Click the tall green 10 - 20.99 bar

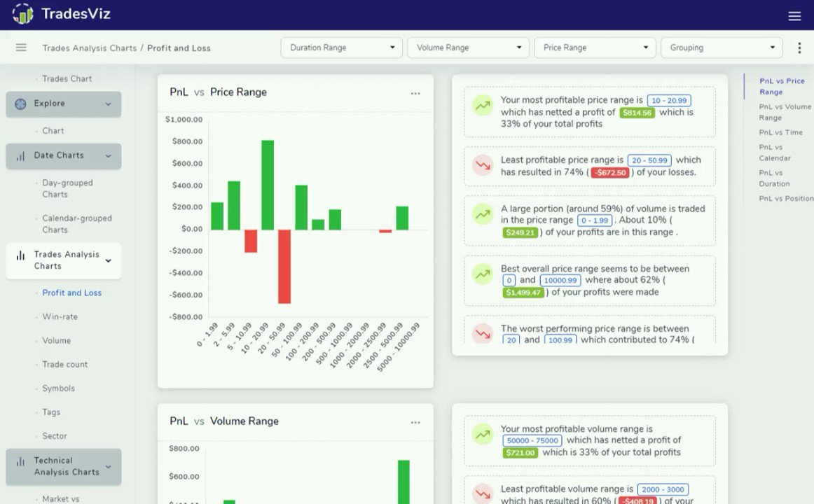click(x=268, y=185)
